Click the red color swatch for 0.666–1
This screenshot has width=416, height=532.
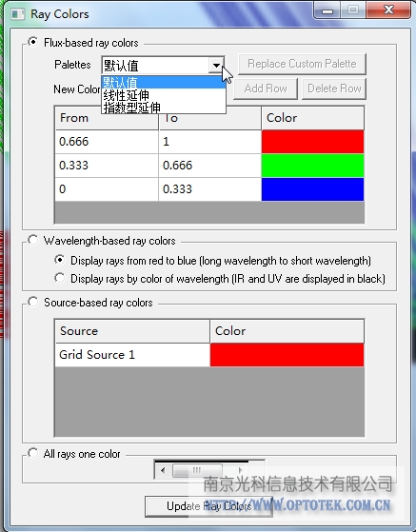(x=312, y=142)
